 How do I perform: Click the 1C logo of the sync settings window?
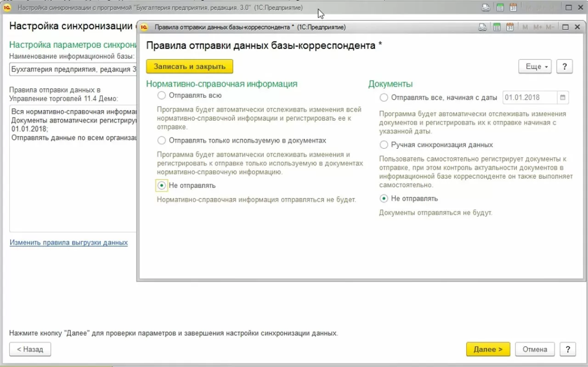point(7,8)
